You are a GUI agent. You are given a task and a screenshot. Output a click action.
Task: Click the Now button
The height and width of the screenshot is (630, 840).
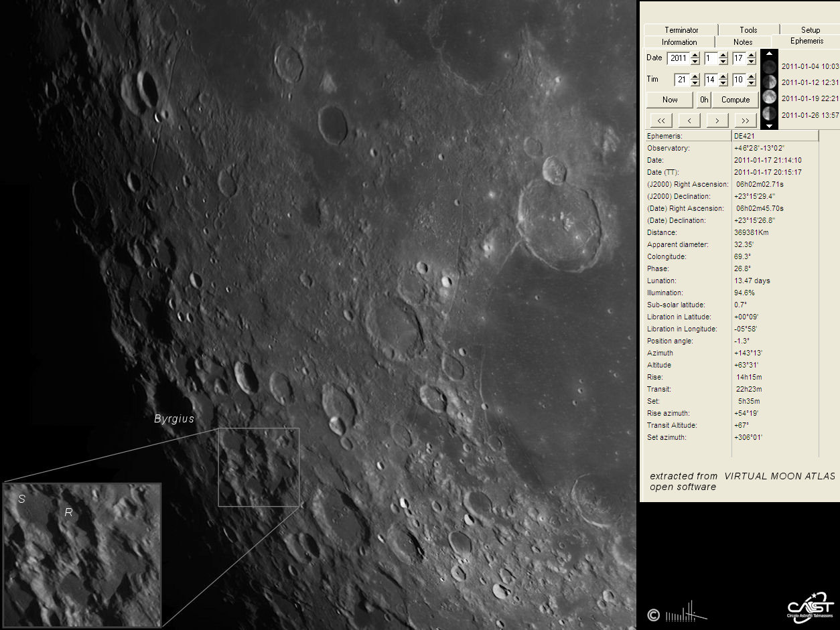click(x=670, y=100)
